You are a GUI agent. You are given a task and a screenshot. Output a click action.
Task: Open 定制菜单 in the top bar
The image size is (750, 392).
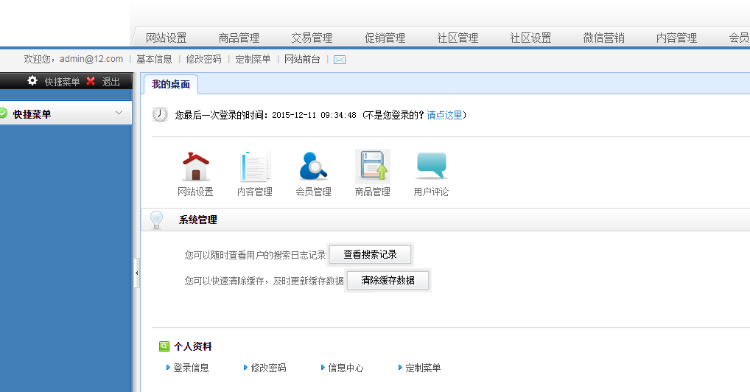[253, 59]
